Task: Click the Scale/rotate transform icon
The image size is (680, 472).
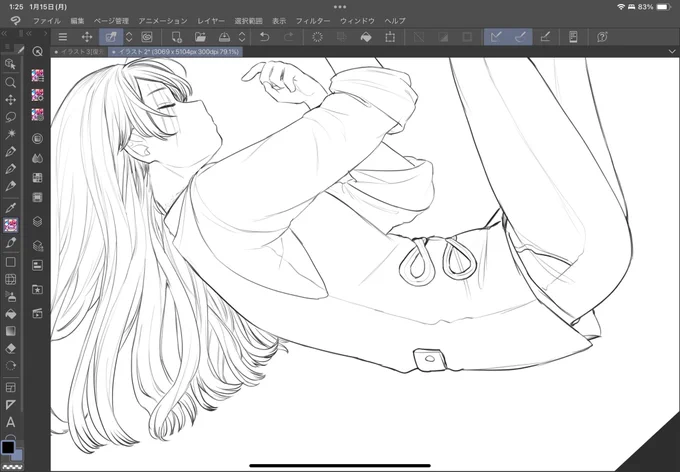Action: (390, 37)
